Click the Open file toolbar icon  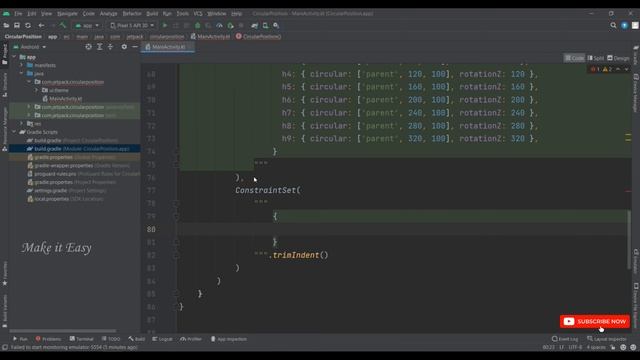[6, 25]
